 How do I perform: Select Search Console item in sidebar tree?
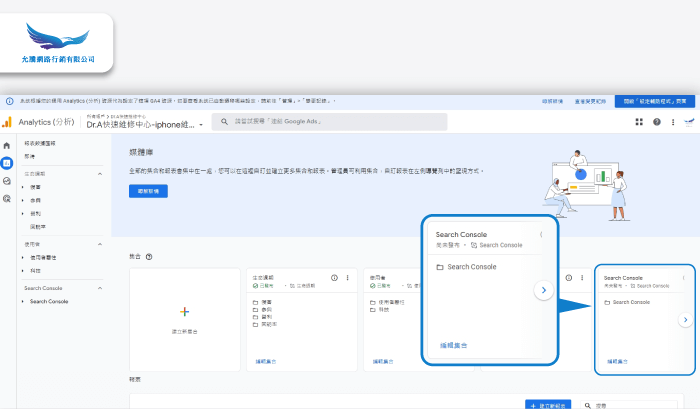click(49, 301)
